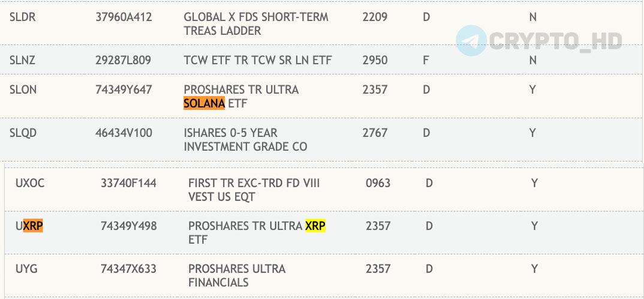Select the SLNZ ticker cell

[22, 61]
